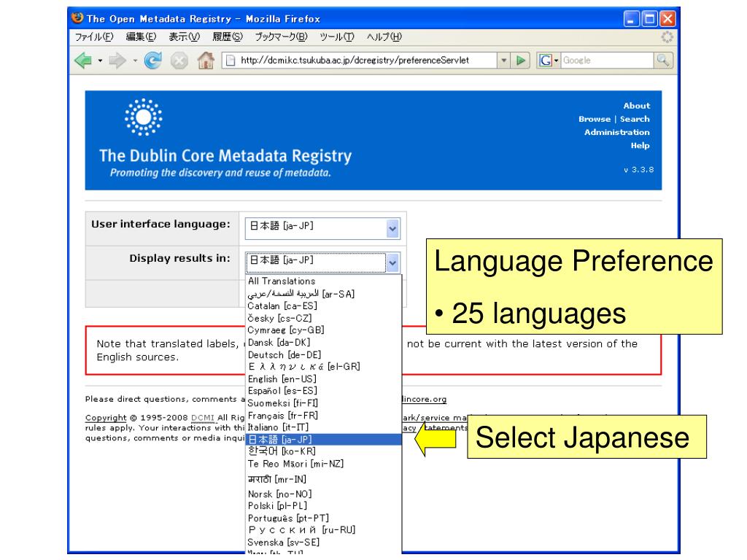The height and width of the screenshot is (560, 747).
Task: Open the home page icon
Action: pos(206,61)
